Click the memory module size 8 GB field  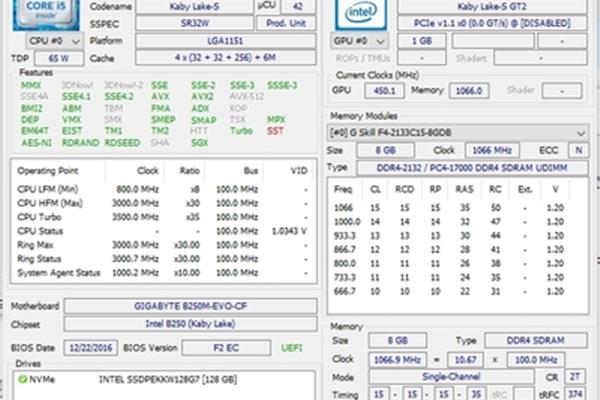(386, 150)
